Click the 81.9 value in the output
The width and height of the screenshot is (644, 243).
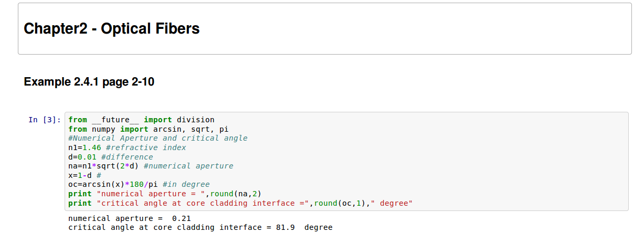285,227
